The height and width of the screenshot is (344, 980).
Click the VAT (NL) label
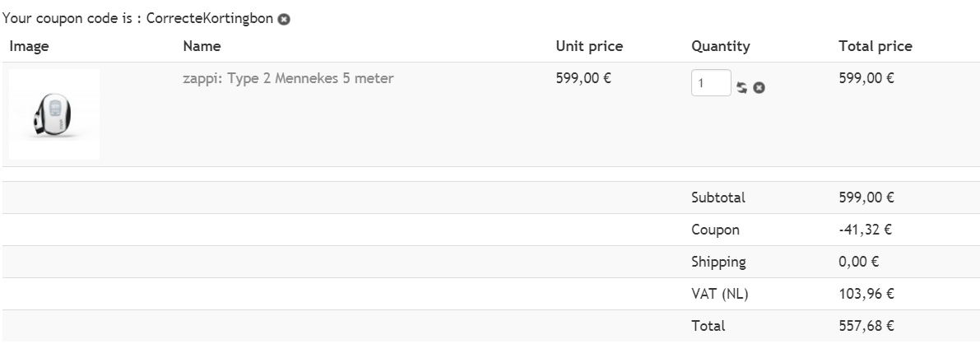(721, 294)
